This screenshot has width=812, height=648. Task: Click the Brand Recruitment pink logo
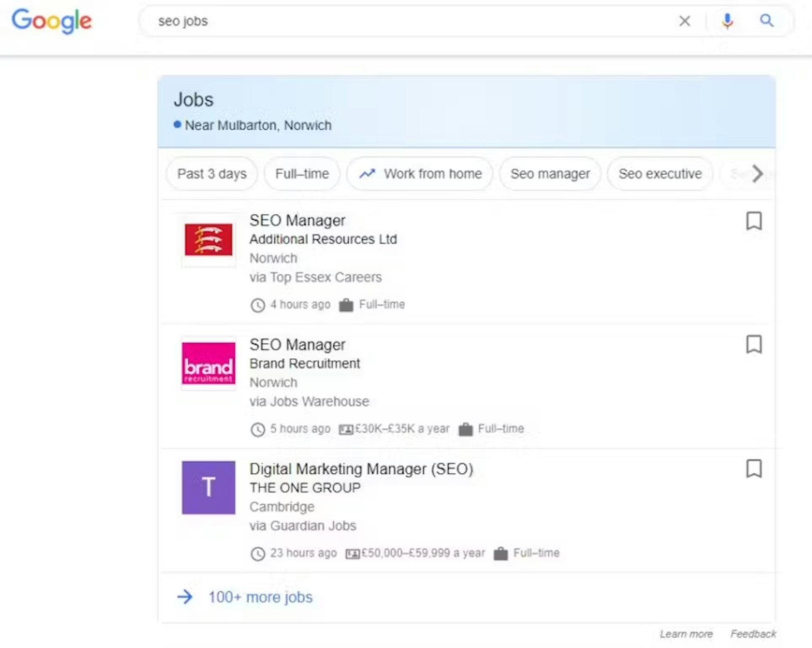click(208, 364)
